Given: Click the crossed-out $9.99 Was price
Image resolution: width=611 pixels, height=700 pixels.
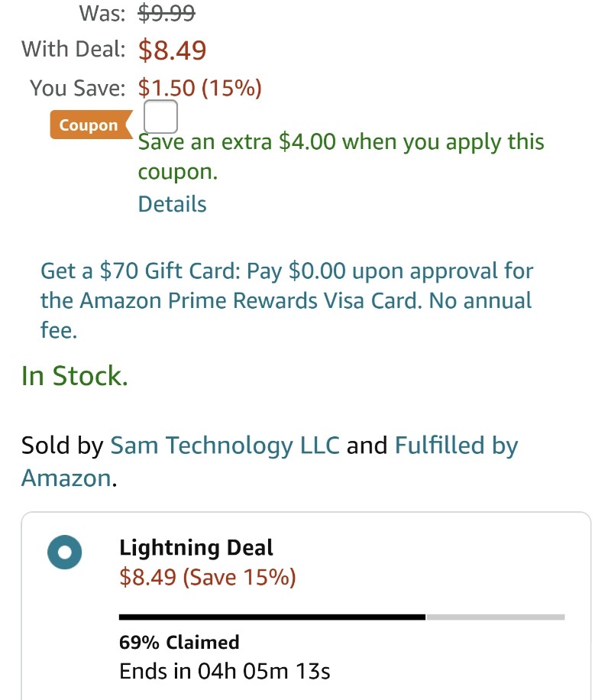Looking at the screenshot, I should pos(166,12).
